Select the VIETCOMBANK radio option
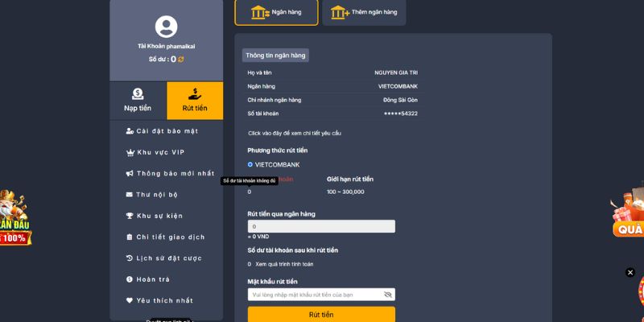This screenshot has width=644, height=322. coord(250,164)
